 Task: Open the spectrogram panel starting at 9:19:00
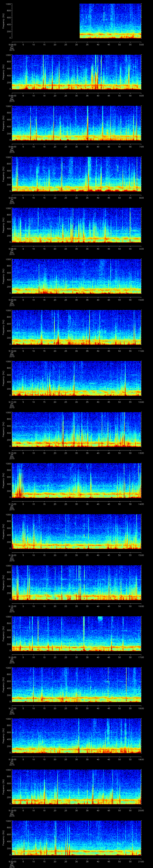(77, 786)
